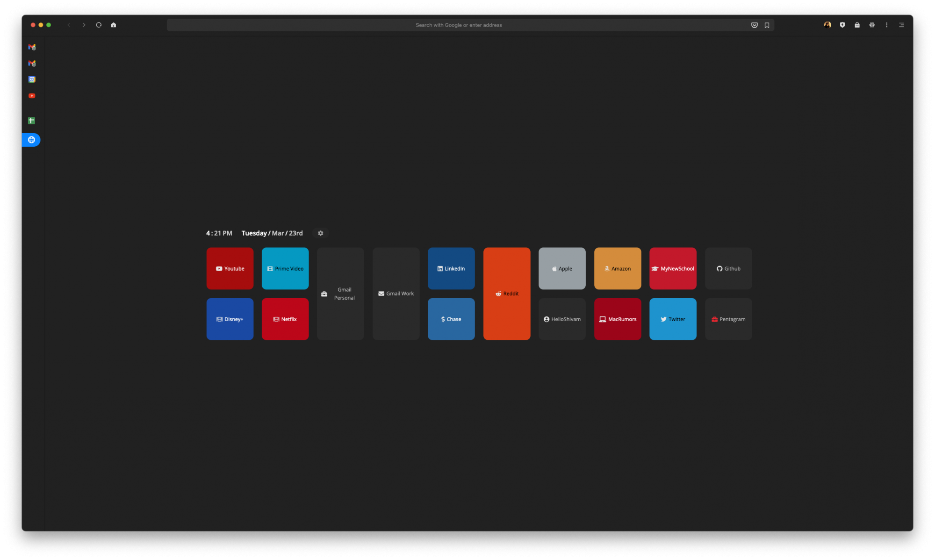Open the lock extension icon in toolbar

pos(857,25)
